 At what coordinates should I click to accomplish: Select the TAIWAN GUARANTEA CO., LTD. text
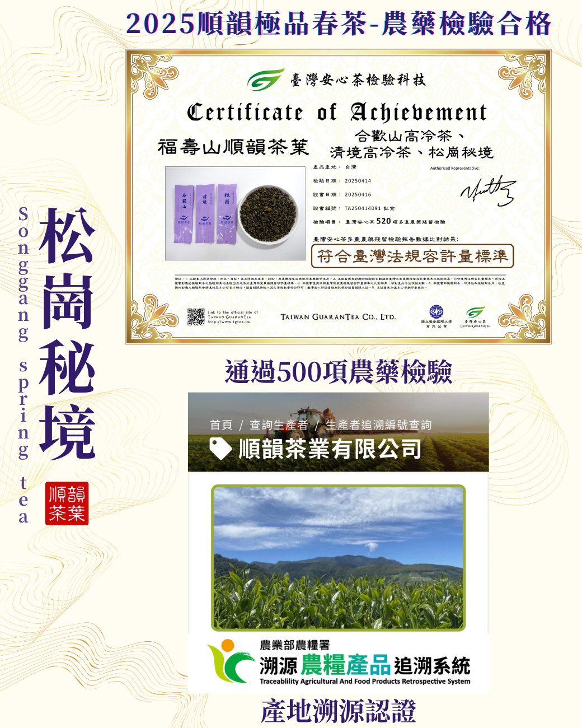[338, 317]
